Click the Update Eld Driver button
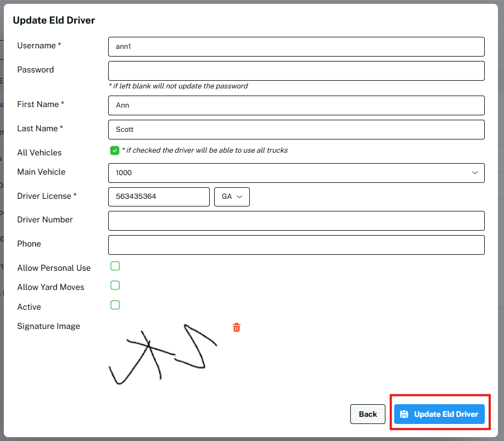Screen dimensions: 504x441 click(x=439, y=414)
